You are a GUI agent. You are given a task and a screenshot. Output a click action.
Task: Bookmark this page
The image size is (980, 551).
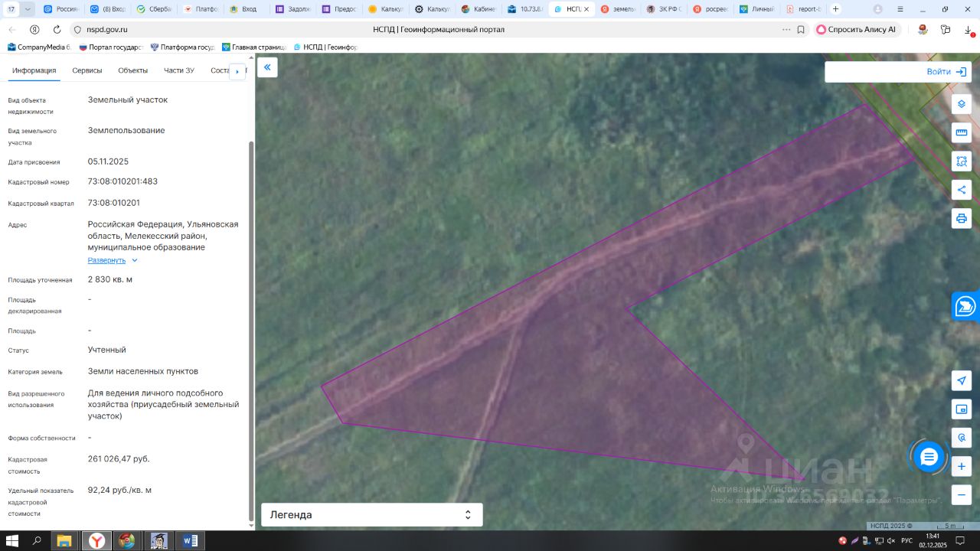click(x=801, y=29)
